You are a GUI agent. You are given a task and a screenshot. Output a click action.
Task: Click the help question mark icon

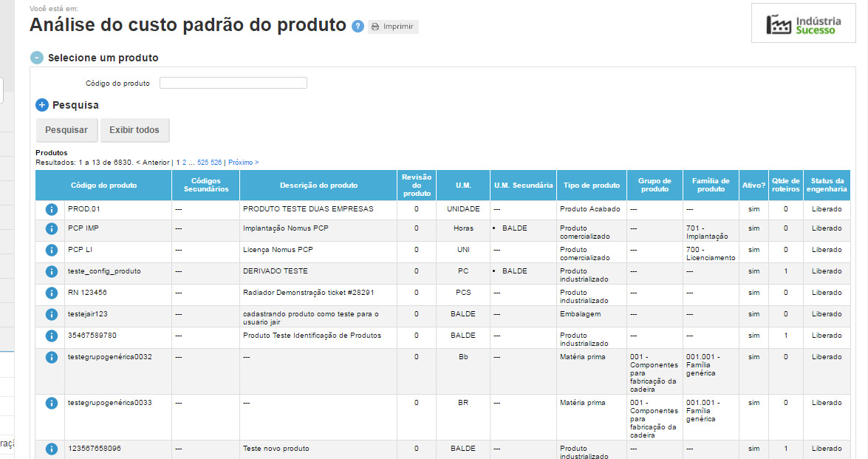coord(358,27)
